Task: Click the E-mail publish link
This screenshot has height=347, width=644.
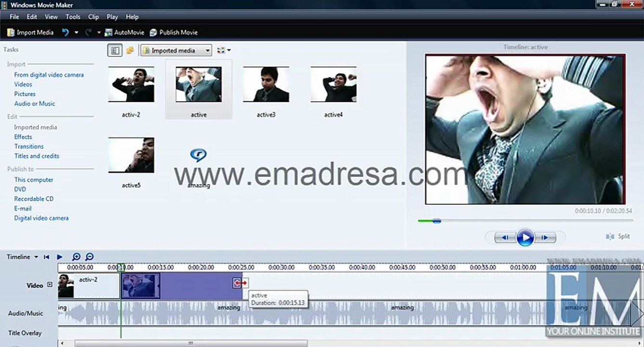Action: tap(23, 209)
